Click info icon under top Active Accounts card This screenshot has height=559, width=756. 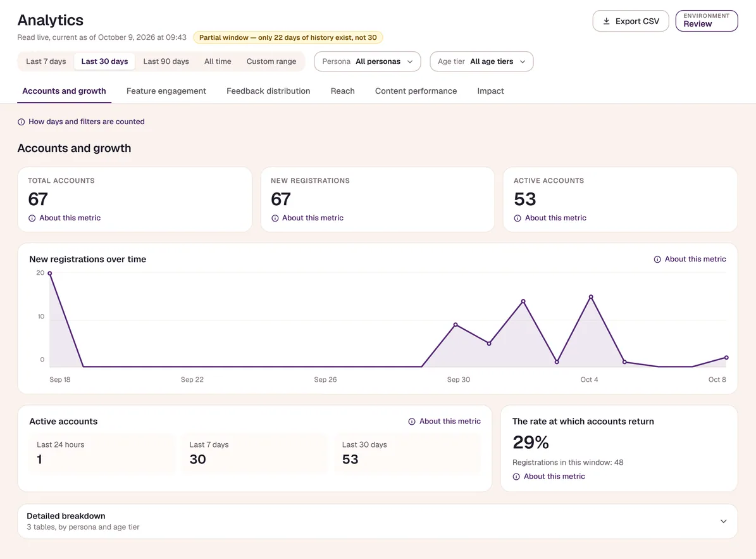(x=517, y=218)
